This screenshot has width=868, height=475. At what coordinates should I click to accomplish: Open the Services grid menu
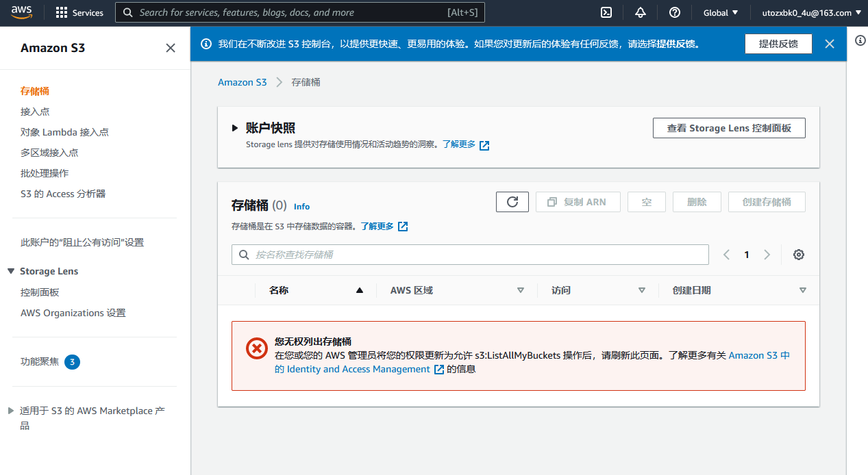(79, 12)
